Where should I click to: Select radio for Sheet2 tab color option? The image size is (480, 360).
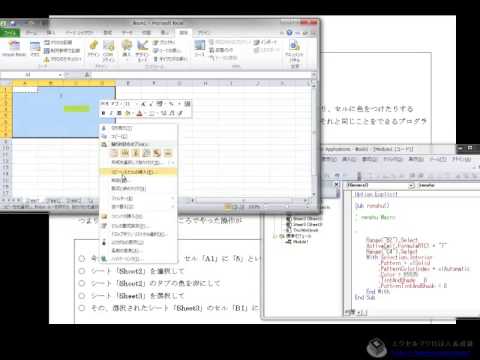(x=82, y=283)
